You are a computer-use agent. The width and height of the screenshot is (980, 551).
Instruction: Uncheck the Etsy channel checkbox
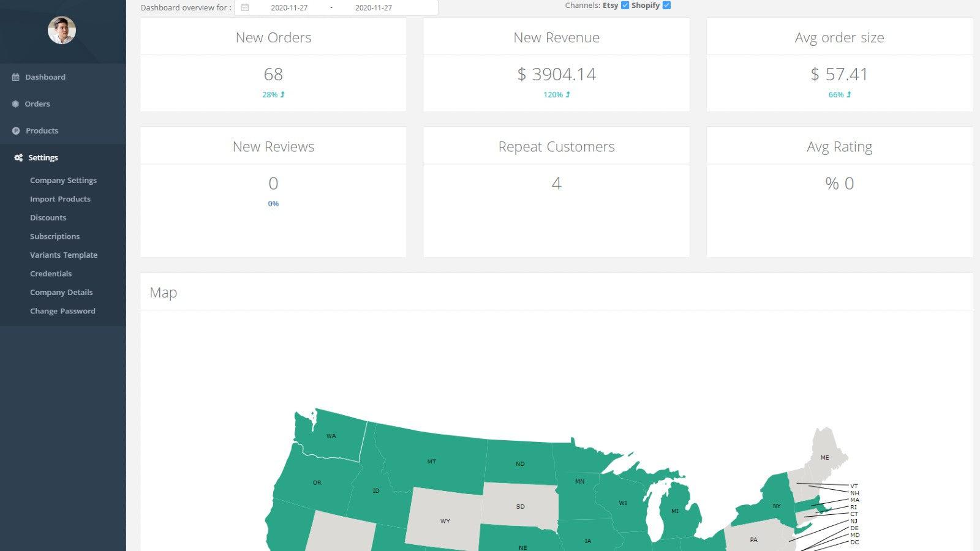tap(624, 5)
